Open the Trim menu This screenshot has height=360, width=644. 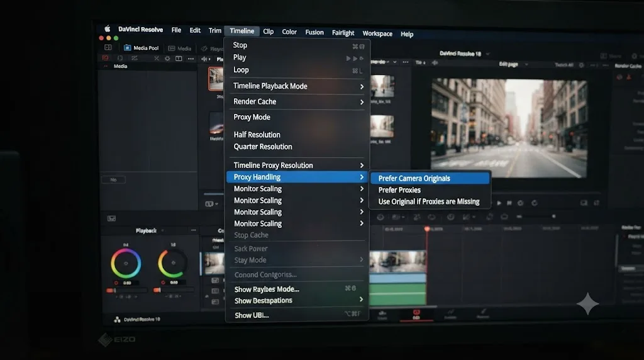point(215,30)
